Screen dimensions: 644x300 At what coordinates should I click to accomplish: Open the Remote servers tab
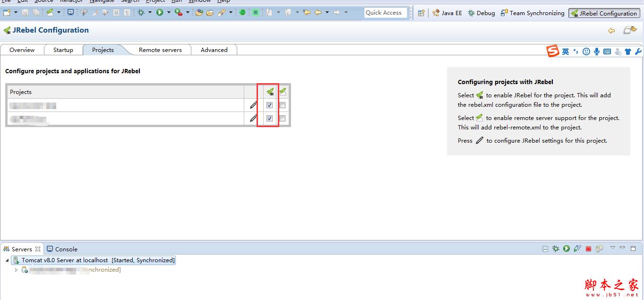(160, 50)
